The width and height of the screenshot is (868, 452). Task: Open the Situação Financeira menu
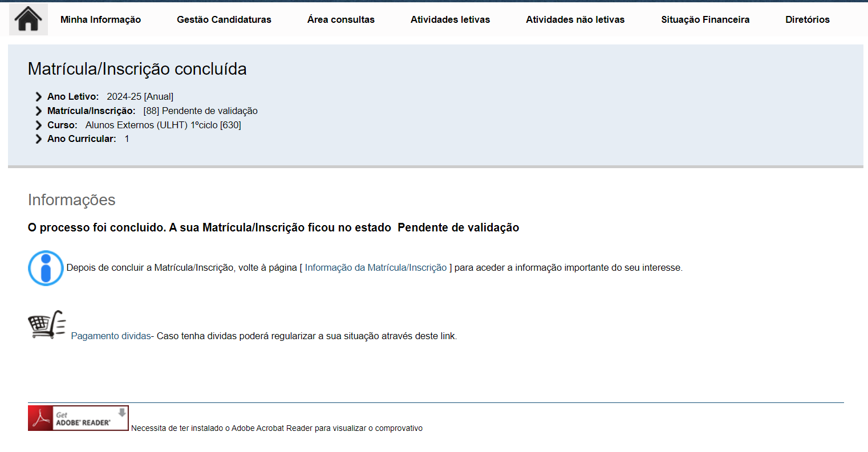pyautogui.click(x=705, y=19)
